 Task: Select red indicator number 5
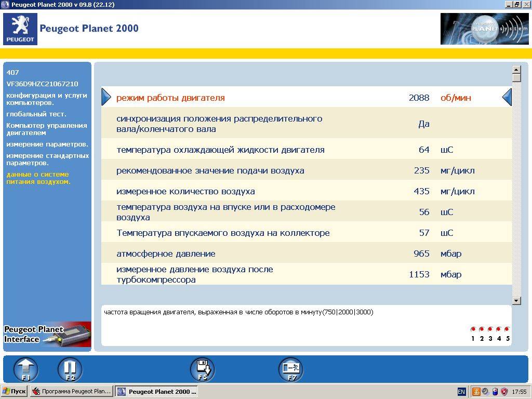508,329
